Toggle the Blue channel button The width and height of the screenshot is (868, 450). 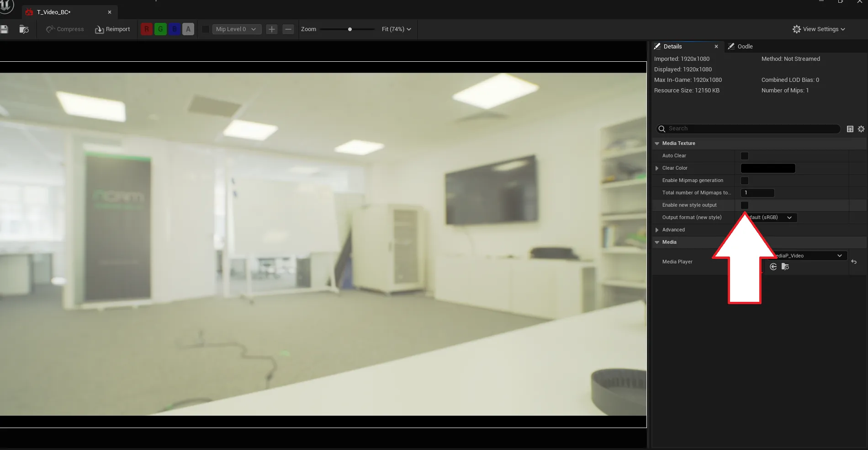[174, 29]
